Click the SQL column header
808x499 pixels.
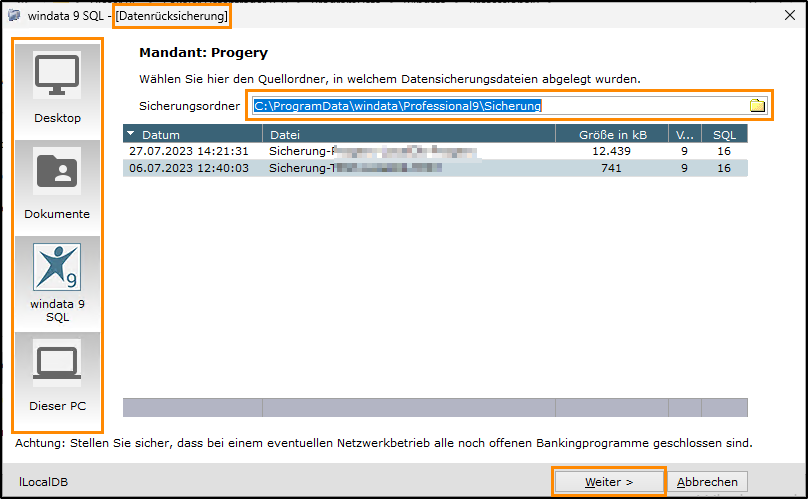[x=724, y=135]
